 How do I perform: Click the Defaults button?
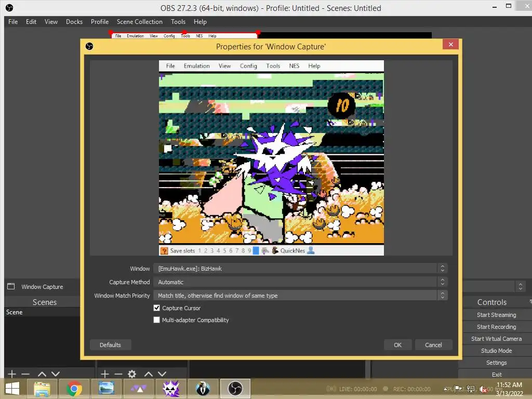tap(110, 345)
